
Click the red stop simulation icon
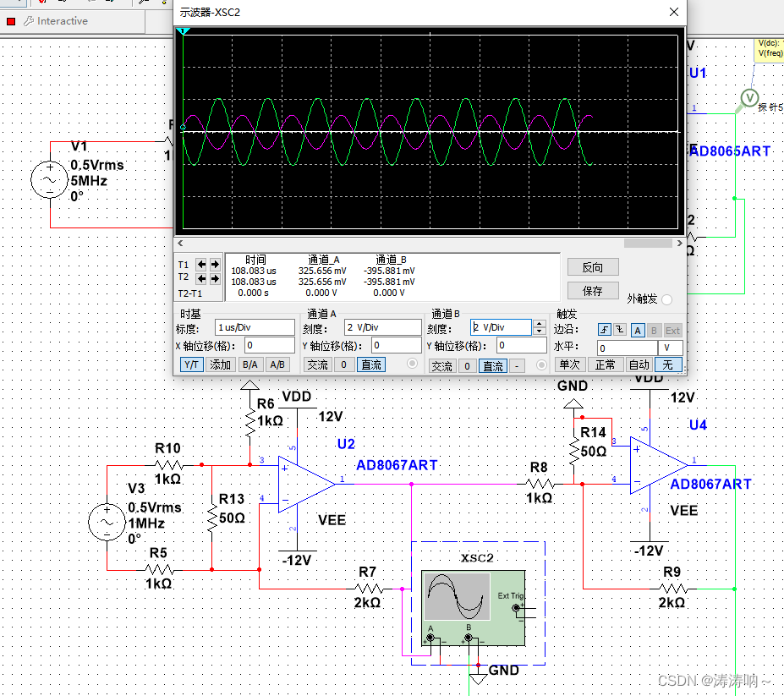click(x=11, y=21)
